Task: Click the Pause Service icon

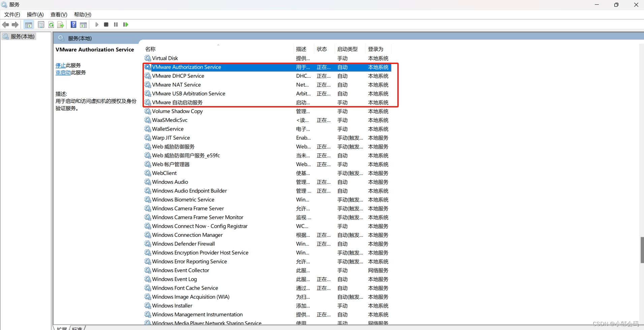Action: coord(116,25)
